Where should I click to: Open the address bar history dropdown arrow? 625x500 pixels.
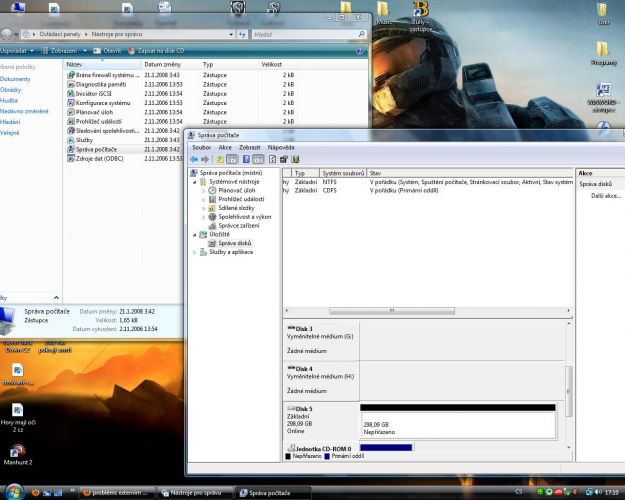(x=231, y=35)
